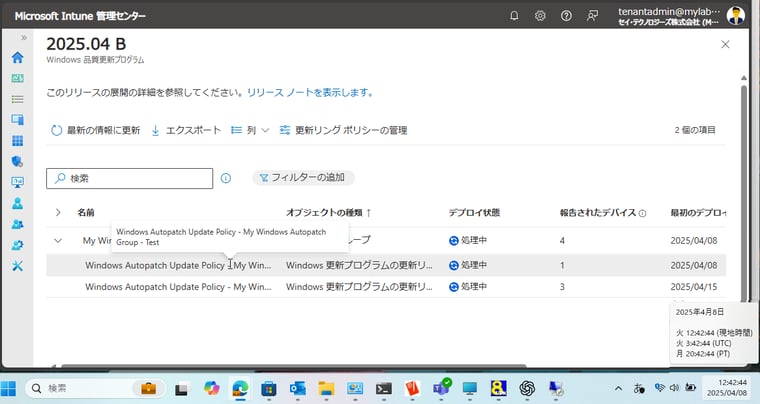
Task: Sort by 名前 column header
Action: tap(86, 212)
